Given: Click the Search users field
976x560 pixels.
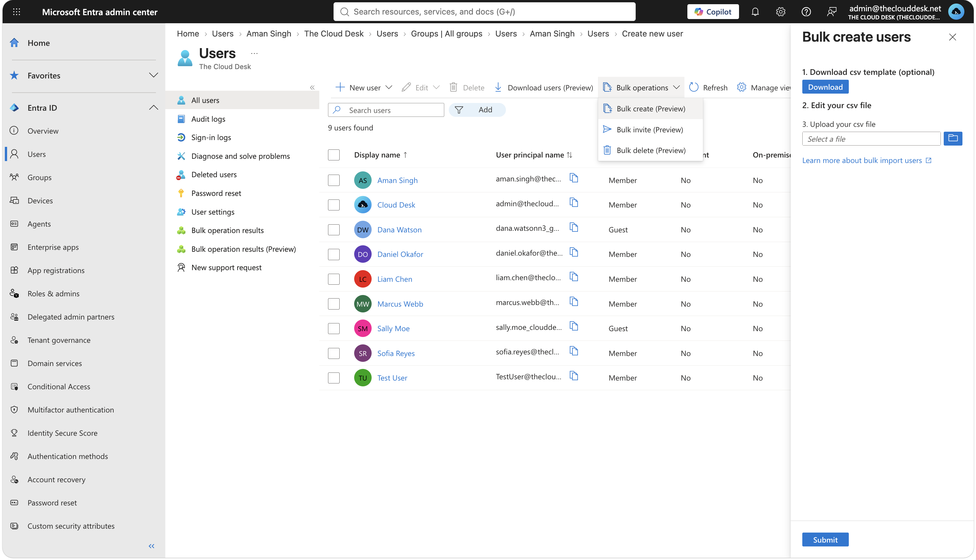Looking at the screenshot, I should [386, 110].
